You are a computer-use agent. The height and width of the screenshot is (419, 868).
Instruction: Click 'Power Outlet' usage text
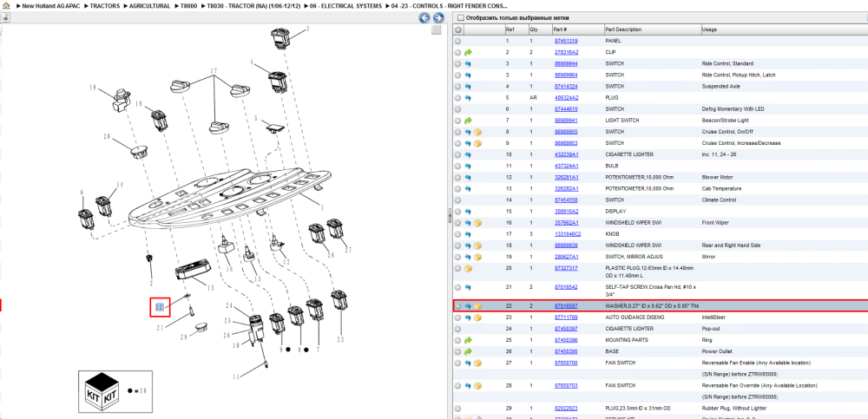[x=717, y=351]
